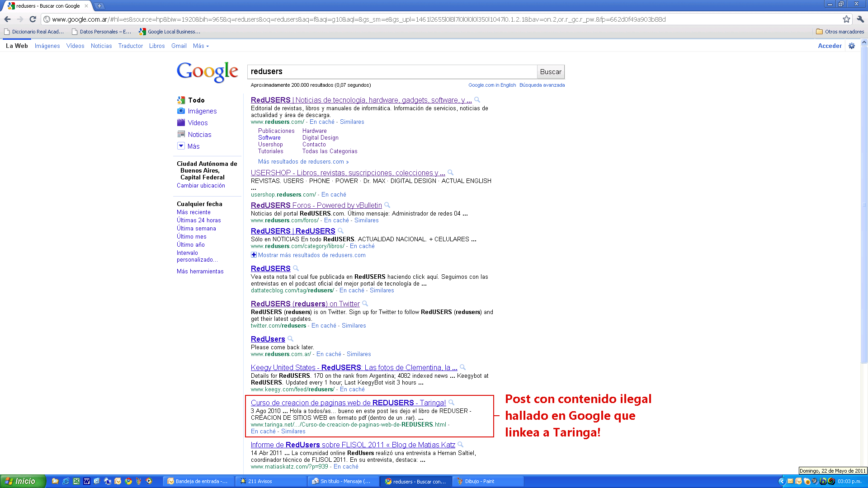The height and width of the screenshot is (488, 868).
Task: Click the browser address bar
Action: tap(443, 19)
